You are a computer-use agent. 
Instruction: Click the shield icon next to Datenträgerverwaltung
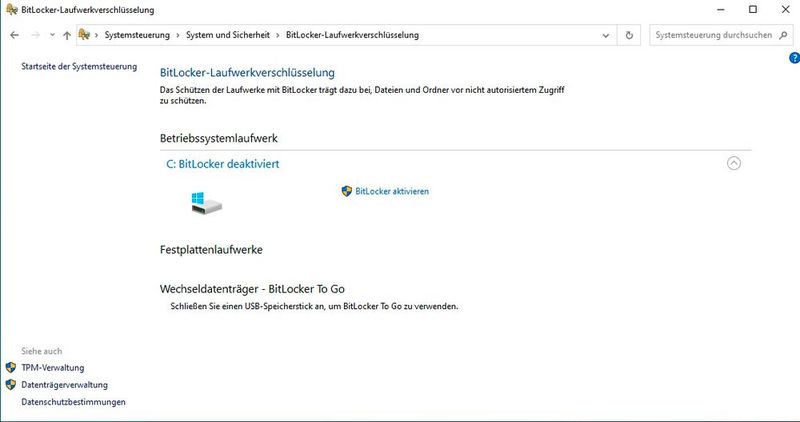point(11,385)
